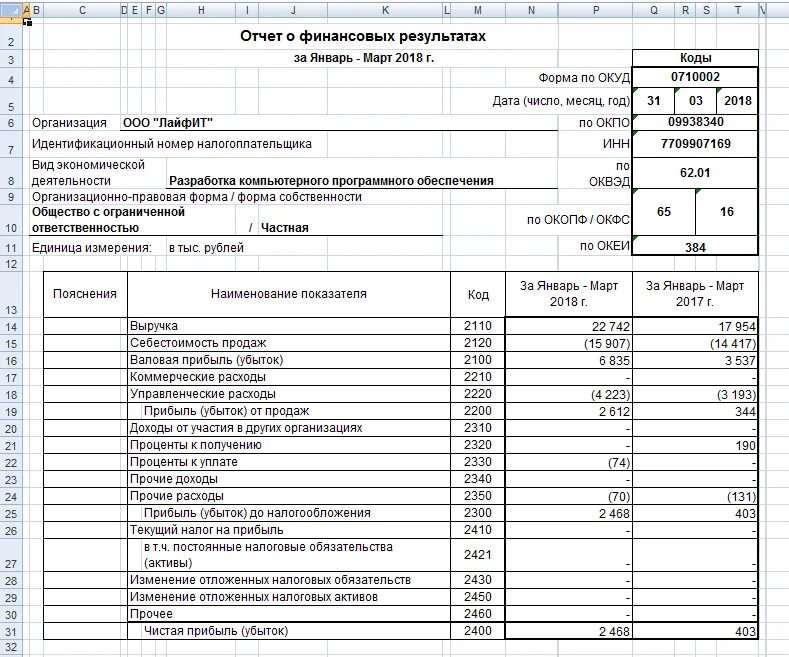Select other expenses value (70)
This screenshot has width=789, height=657.
[x=569, y=496]
